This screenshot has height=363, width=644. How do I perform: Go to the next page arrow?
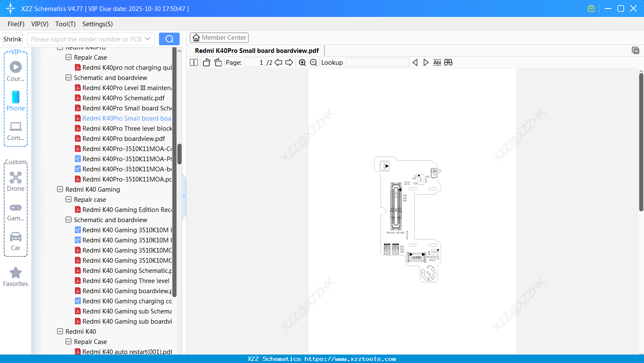[x=289, y=63]
